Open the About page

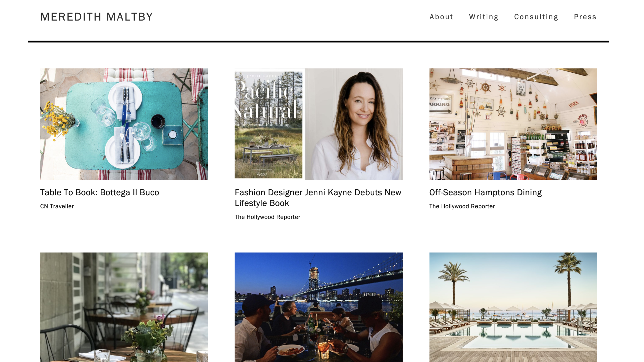click(x=441, y=17)
